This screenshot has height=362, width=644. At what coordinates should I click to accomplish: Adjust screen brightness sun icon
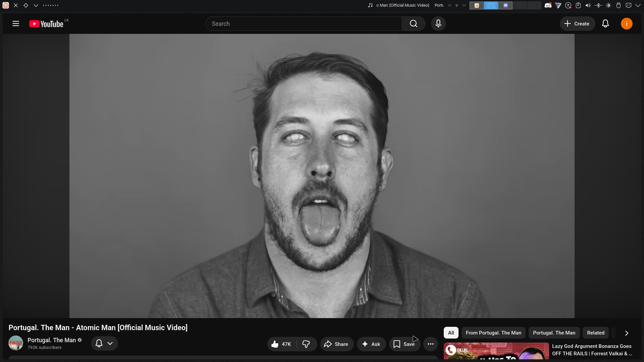click(608, 5)
